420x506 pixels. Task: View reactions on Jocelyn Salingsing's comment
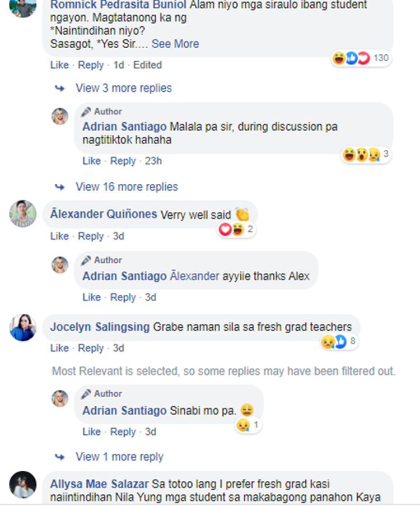(x=338, y=341)
